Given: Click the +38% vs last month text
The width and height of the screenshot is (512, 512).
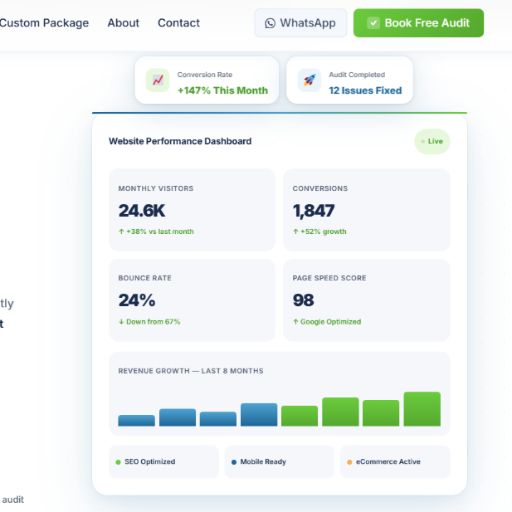Looking at the screenshot, I should [156, 231].
